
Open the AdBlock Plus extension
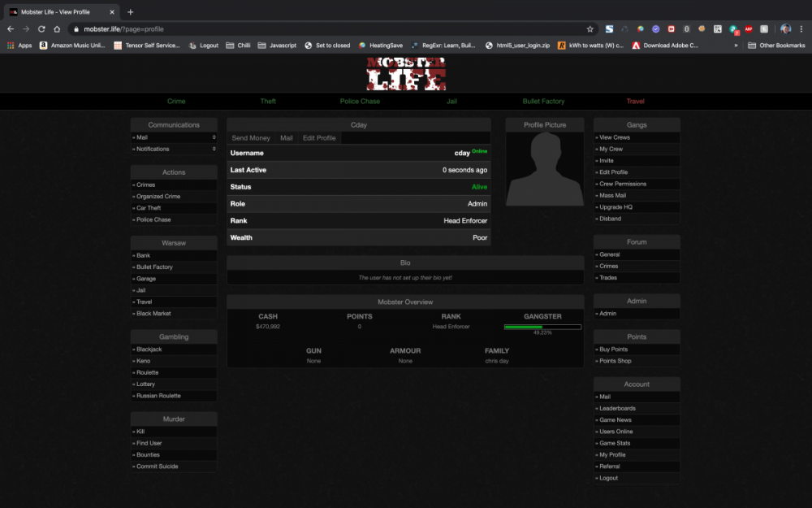748,28
